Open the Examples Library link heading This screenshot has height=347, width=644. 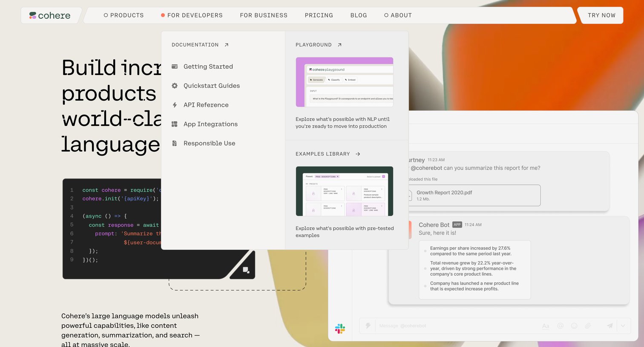[x=328, y=154]
